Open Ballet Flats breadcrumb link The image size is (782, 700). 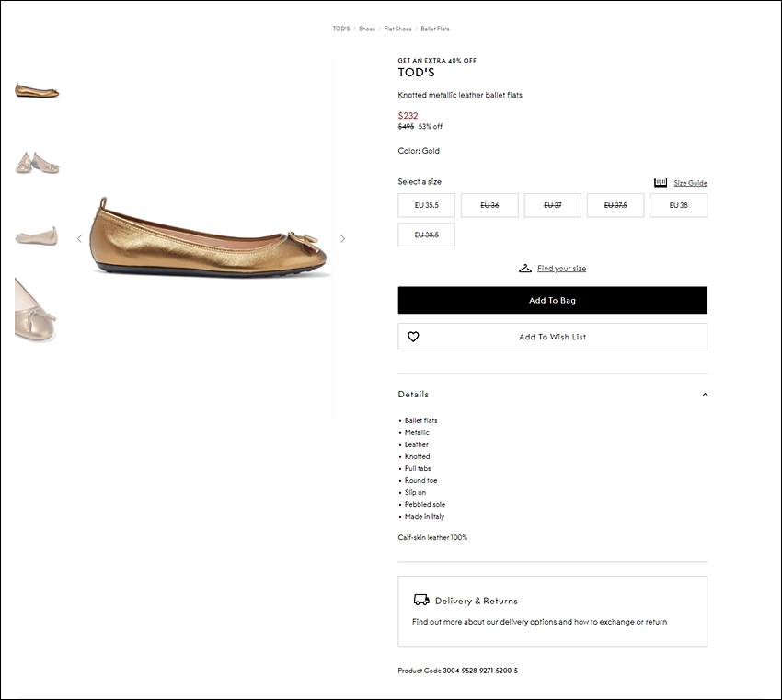tap(435, 29)
